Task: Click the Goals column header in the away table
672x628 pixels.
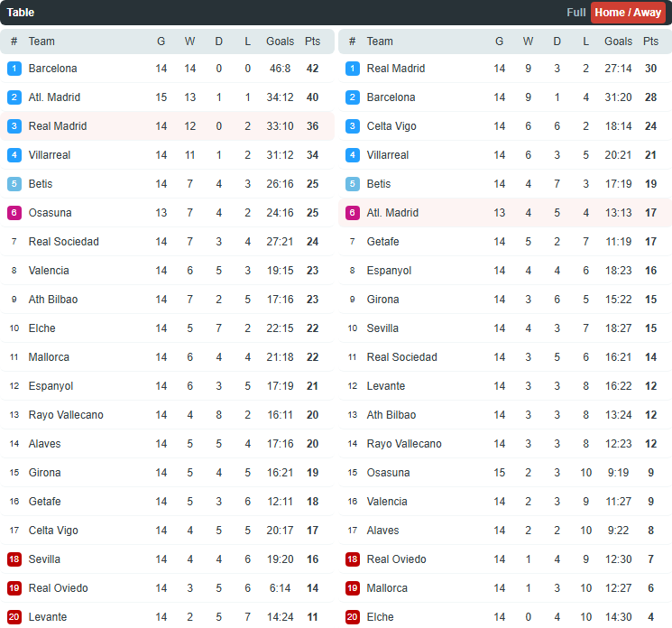Action: [x=618, y=42]
